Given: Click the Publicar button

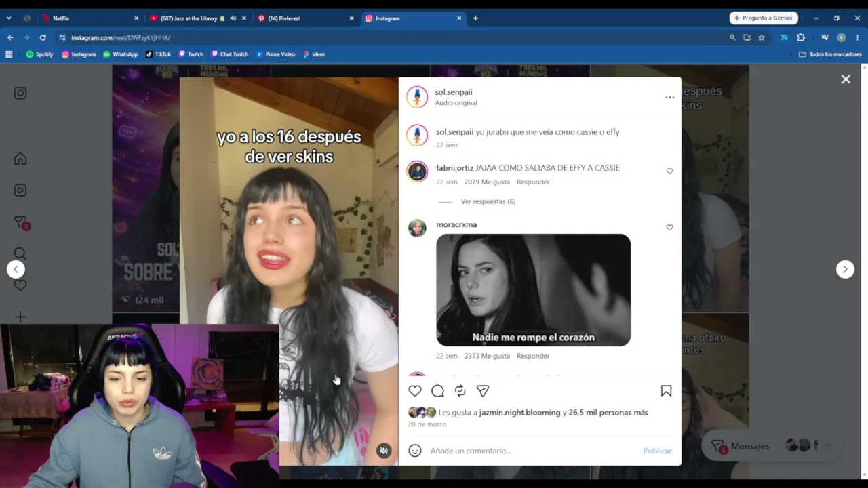Looking at the screenshot, I should tap(657, 451).
